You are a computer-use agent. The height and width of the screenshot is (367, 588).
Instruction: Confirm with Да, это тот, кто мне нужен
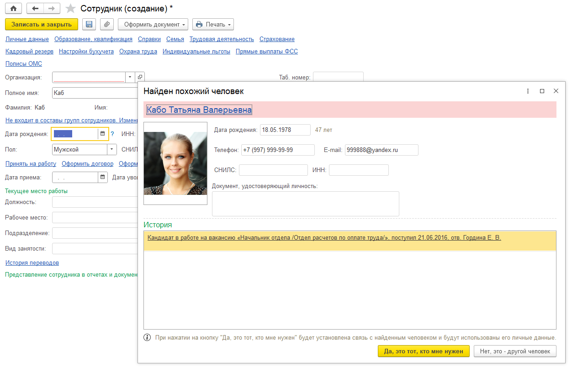(x=424, y=351)
